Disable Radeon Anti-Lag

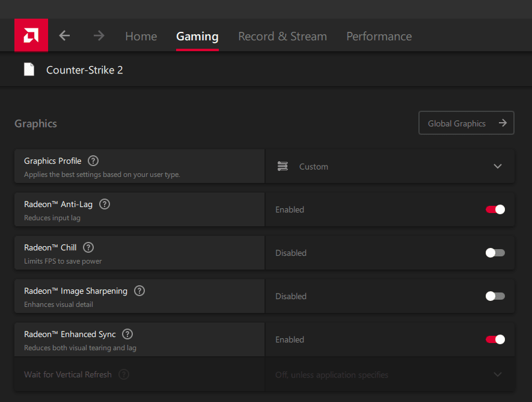[x=495, y=209]
